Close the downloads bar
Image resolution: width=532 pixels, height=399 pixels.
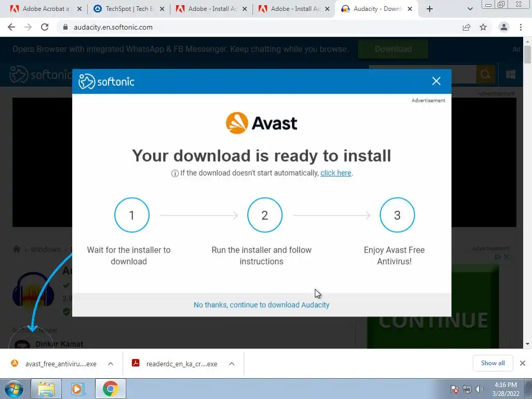523,363
